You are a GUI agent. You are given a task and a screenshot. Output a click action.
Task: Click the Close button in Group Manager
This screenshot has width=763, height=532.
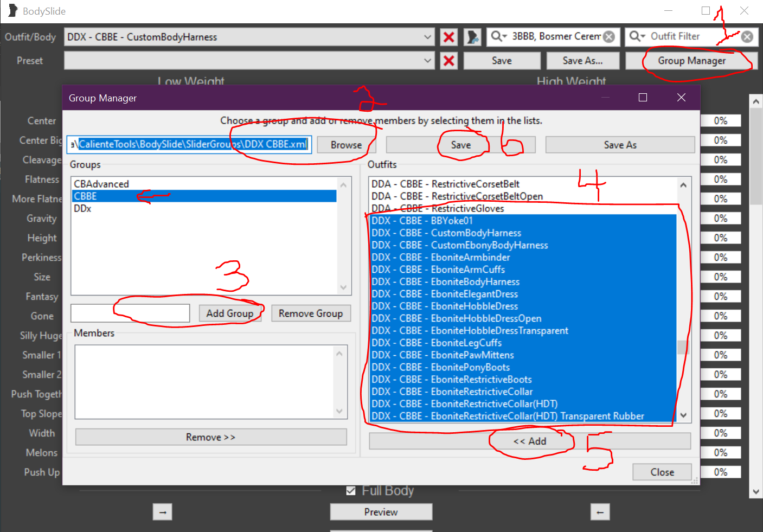[662, 472]
